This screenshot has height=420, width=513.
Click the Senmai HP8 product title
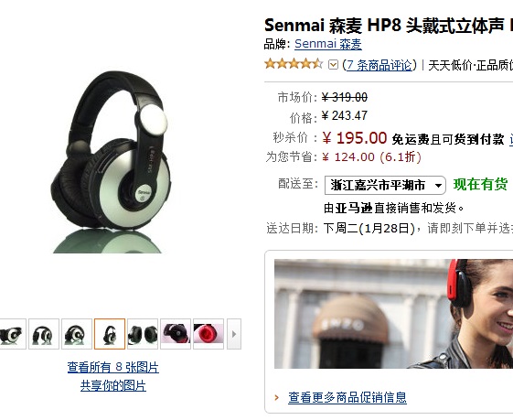tap(389, 26)
